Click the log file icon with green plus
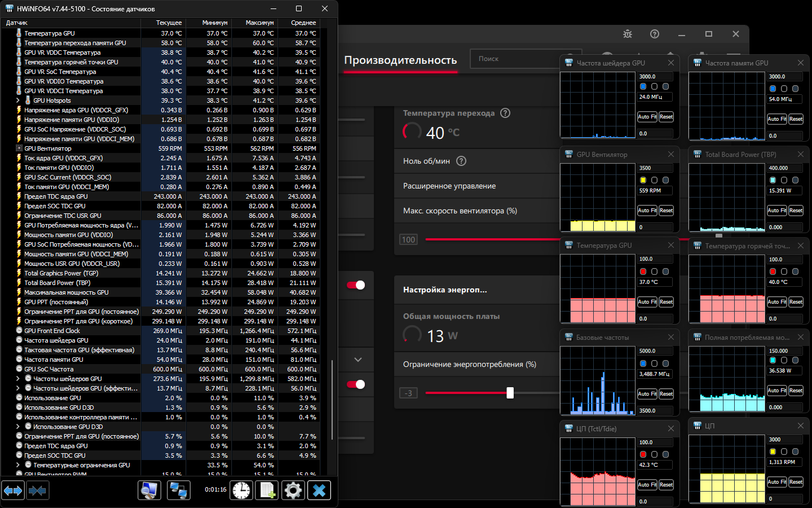This screenshot has height=508, width=812. click(267, 491)
